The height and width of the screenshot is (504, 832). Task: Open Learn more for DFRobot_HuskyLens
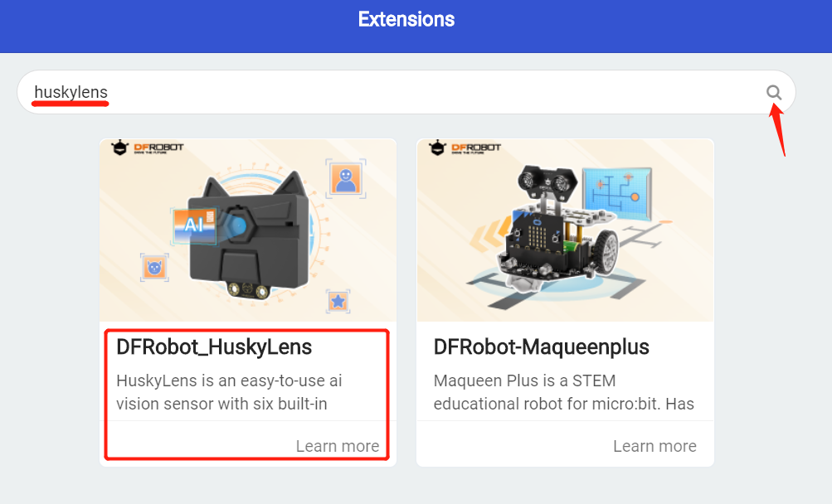(338, 446)
